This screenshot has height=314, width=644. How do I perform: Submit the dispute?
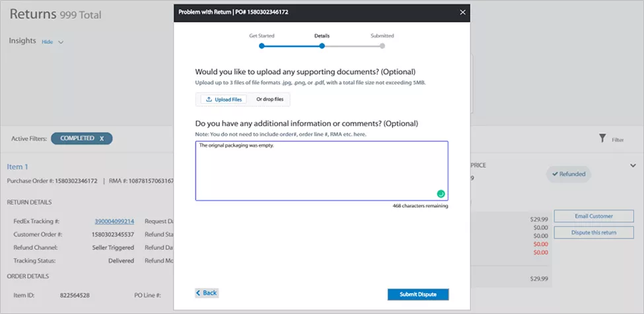(417, 294)
